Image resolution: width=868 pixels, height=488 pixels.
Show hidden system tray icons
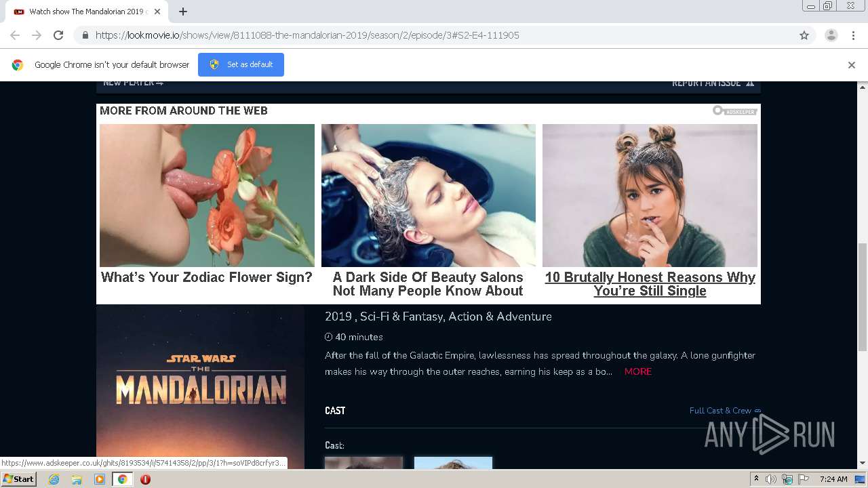tap(756, 479)
